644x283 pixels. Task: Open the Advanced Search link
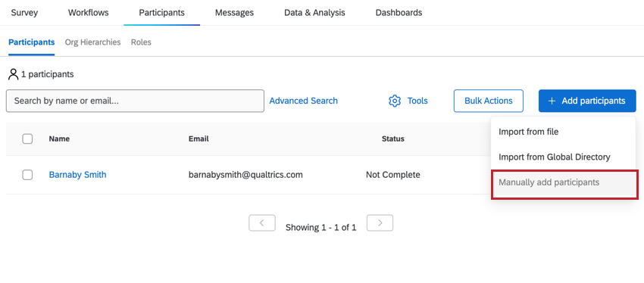pos(304,101)
